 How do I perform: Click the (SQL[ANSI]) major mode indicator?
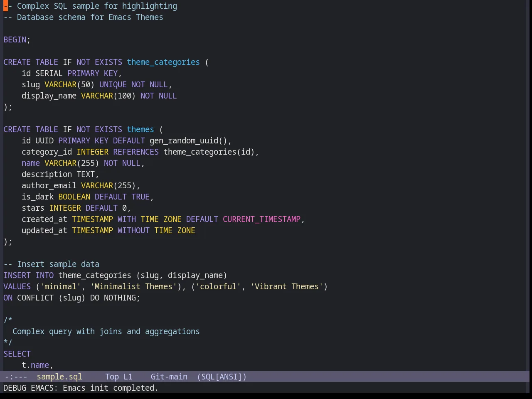pyautogui.click(x=222, y=377)
